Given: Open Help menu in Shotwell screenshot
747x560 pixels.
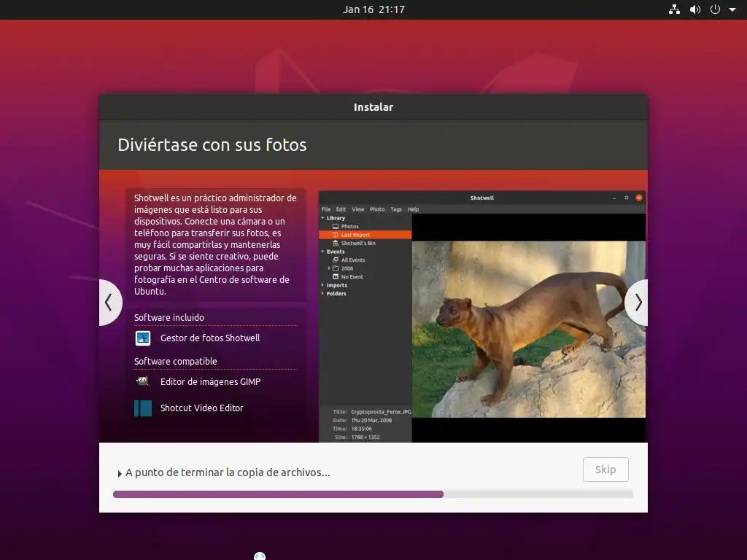Looking at the screenshot, I should coord(413,209).
